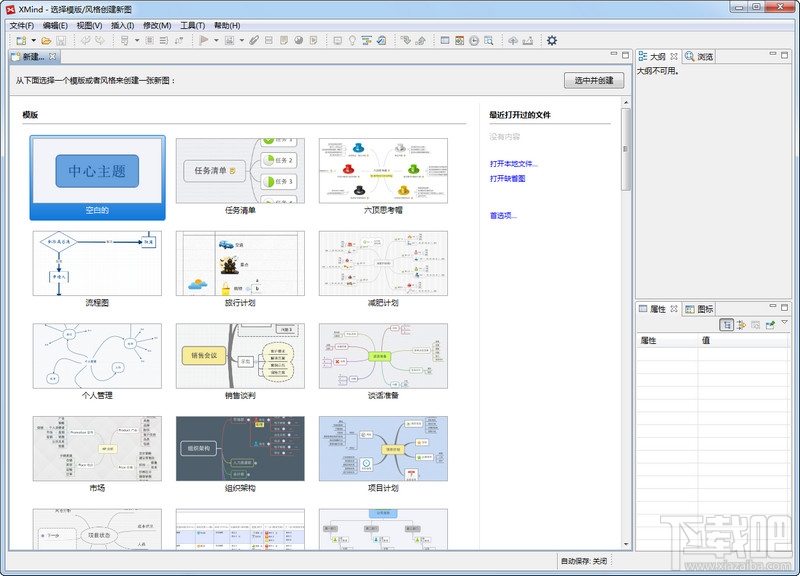Click pin-to-selection icon in properties panel
The width and height of the screenshot is (800, 576).
770,324
